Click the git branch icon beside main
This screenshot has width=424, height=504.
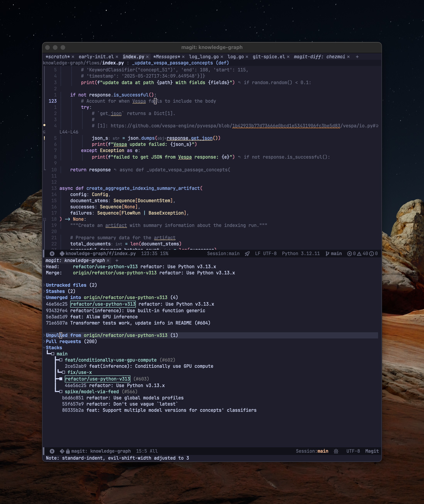pos(327,254)
